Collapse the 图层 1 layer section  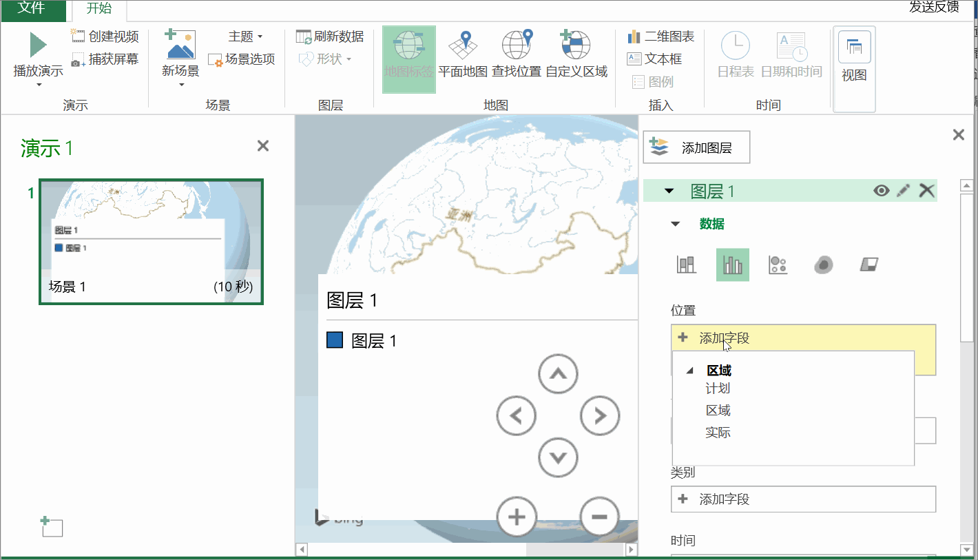(x=669, y=191)
